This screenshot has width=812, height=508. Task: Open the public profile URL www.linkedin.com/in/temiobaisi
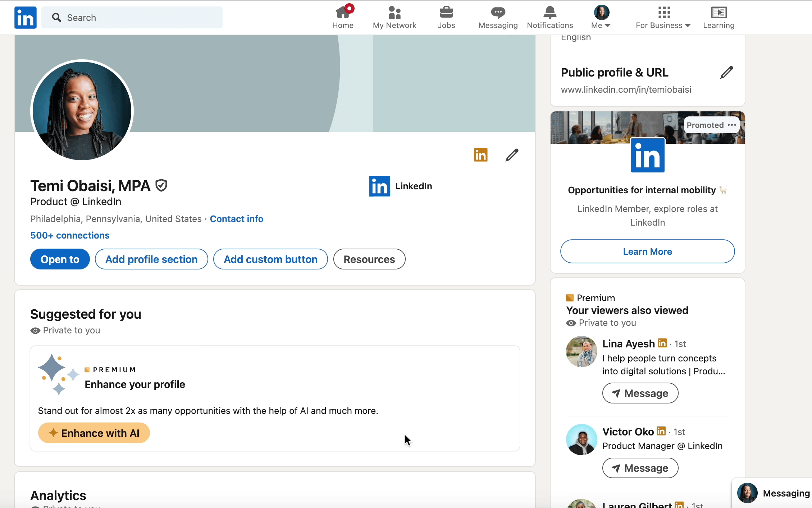(x=626, y=89)
